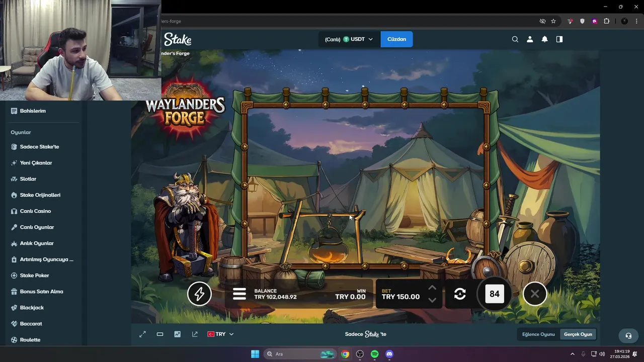The width and height of the screenshot is (644, 362).
Task: Open Chrome from the taskbar
Action: (x=345, y=354)
